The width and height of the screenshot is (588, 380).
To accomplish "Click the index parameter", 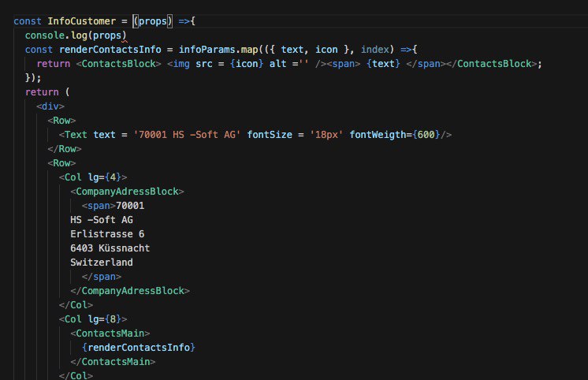I will click(x=375, y=50).
